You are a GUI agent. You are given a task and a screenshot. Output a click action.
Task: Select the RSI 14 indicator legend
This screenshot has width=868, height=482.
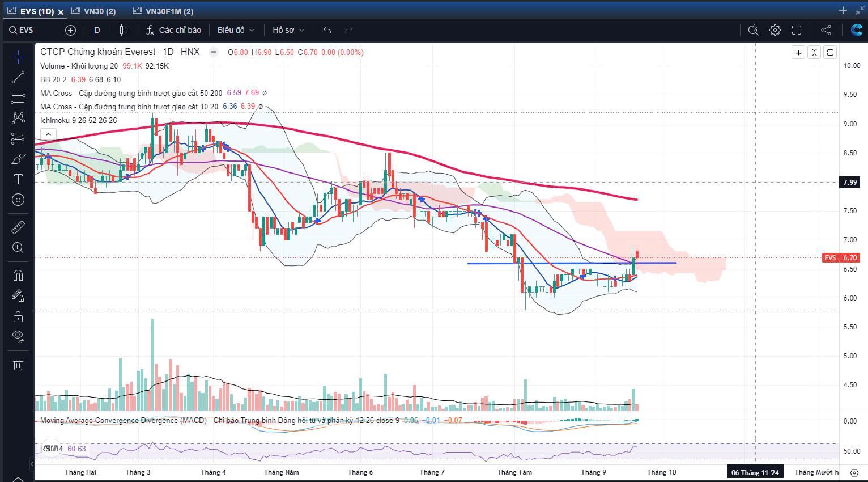pyautogui.click(x=52, y=449)
